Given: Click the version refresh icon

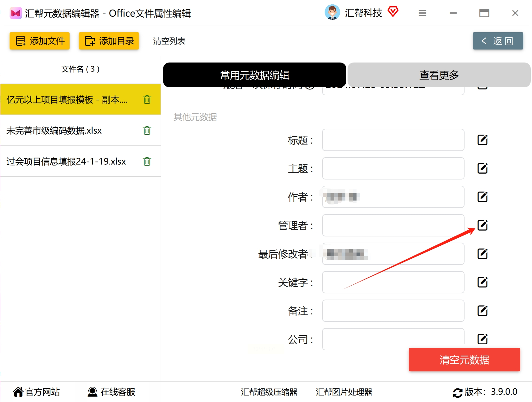Looking at the screenshot, I should click(x=458, y=392).
